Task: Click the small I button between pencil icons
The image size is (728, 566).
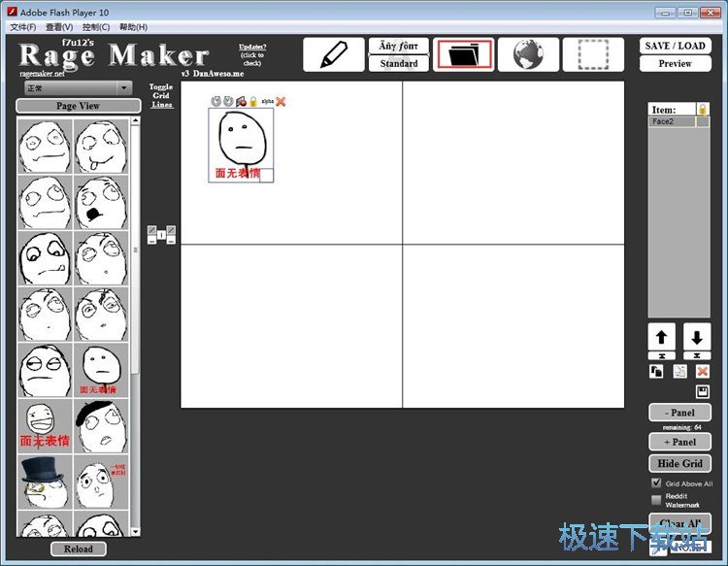Action: click(x=161, y=235)
